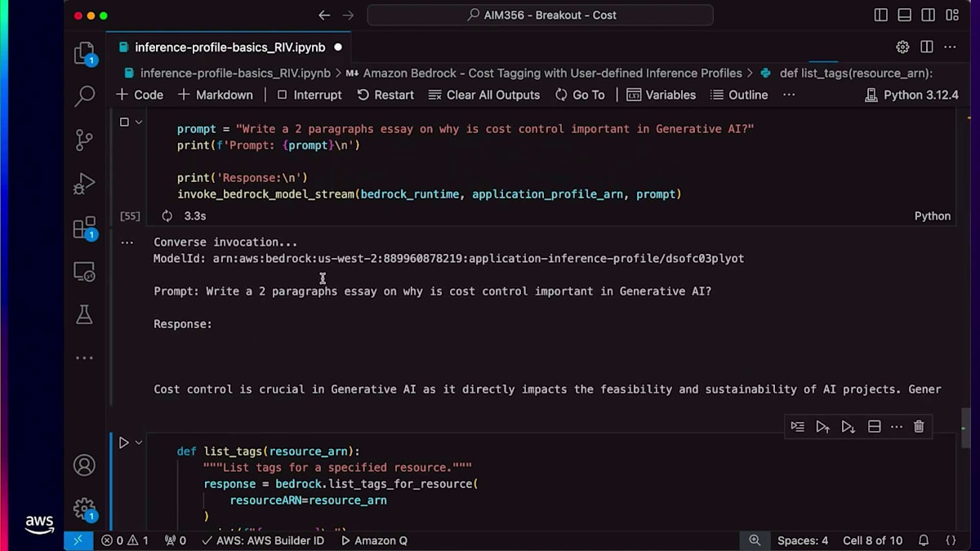Run the list_tags cell

pyautogui.click(x=124, y=442)
